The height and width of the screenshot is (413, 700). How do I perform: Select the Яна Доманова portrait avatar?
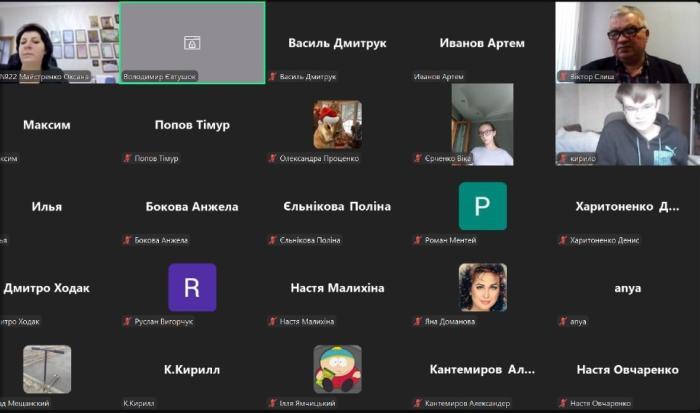(x=482, y=288)
